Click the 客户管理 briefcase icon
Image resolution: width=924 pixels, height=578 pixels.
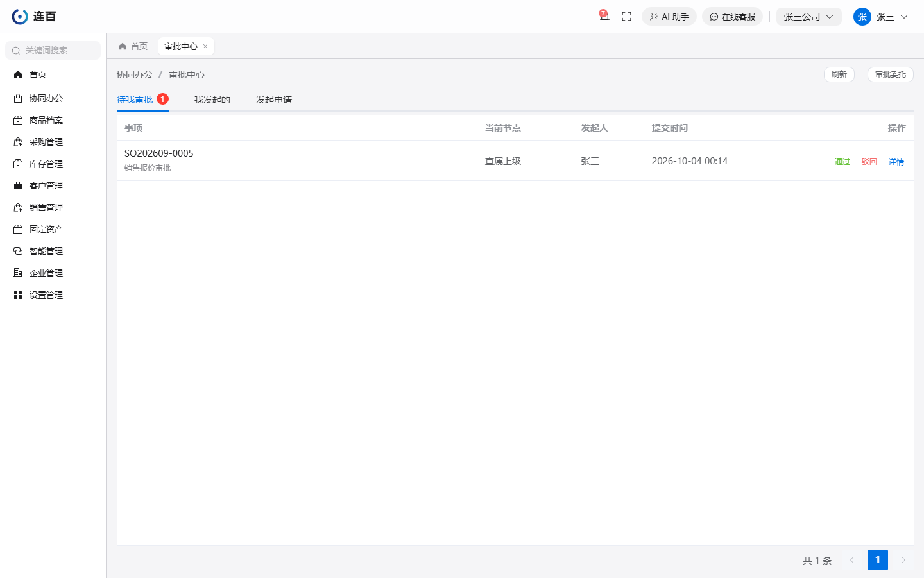(x=18, y=186)
